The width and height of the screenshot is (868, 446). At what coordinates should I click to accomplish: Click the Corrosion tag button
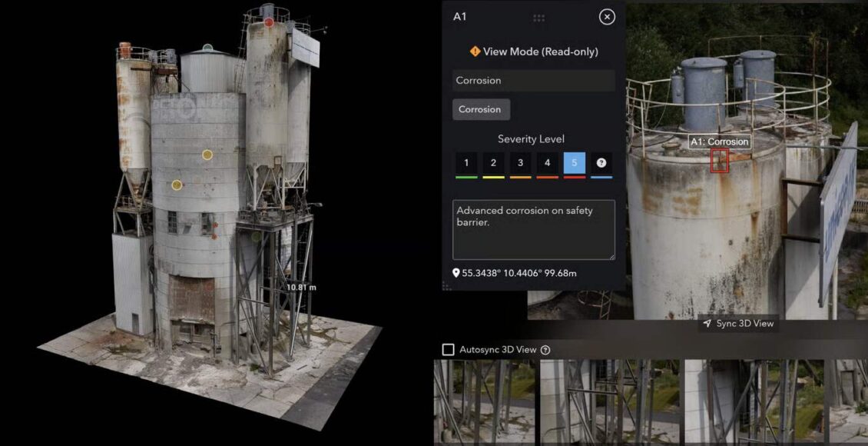pyautogui.click(x=481, y=109)
